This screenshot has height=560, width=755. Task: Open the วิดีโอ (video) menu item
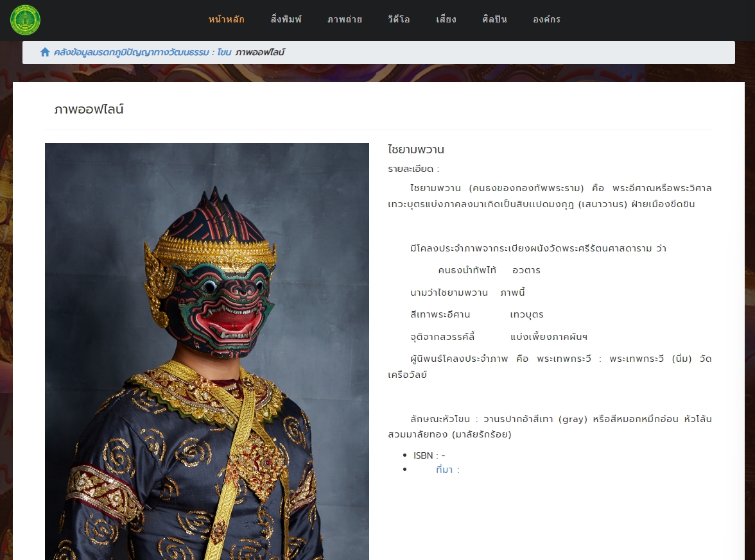click(x=399, y=20)
